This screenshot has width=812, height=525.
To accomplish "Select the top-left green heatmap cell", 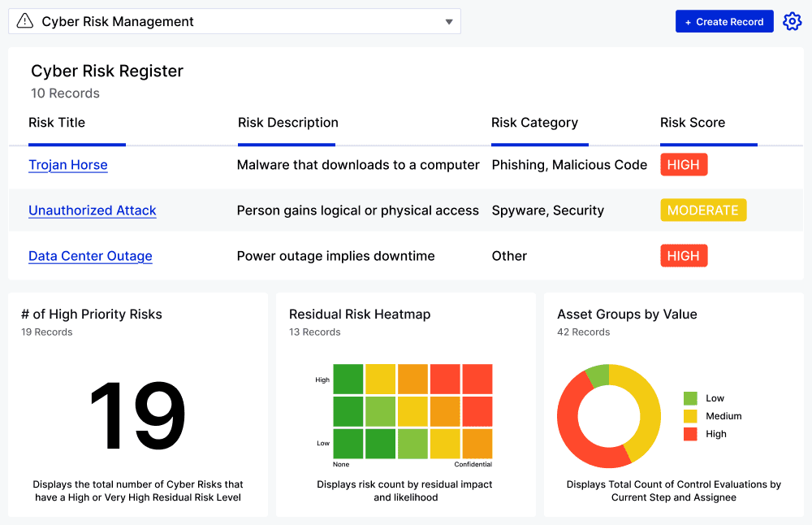I will pyautogui.click(x=348, y=379).
